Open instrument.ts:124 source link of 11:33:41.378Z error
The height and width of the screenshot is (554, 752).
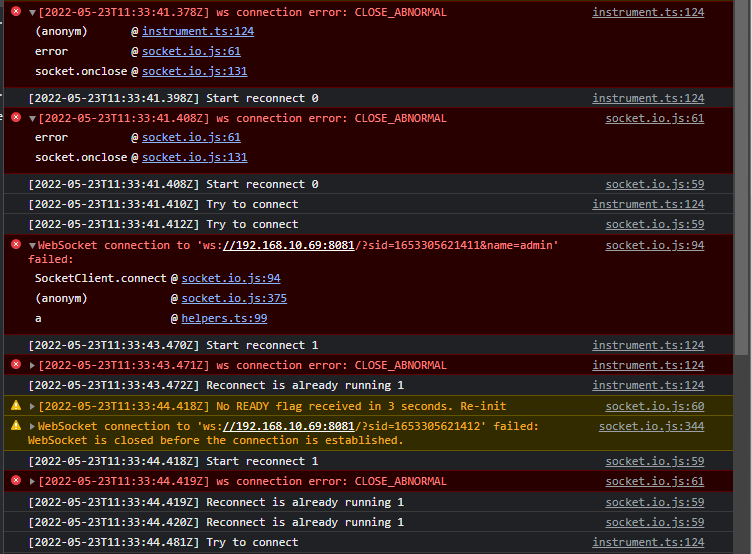coord(648,12)
